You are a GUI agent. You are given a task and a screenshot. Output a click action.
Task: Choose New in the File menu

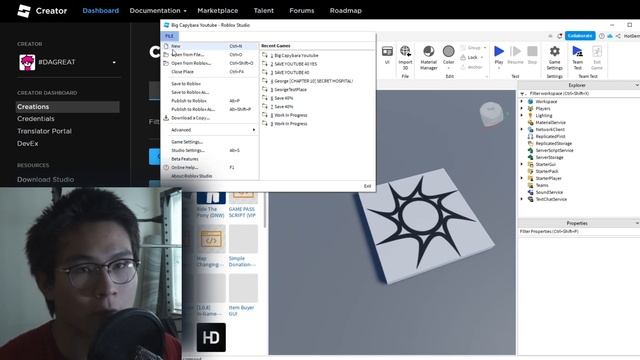click(x=210, y=46)
